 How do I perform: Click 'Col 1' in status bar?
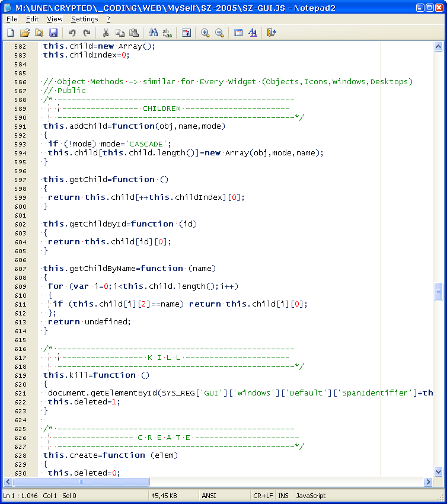point(50,496)
